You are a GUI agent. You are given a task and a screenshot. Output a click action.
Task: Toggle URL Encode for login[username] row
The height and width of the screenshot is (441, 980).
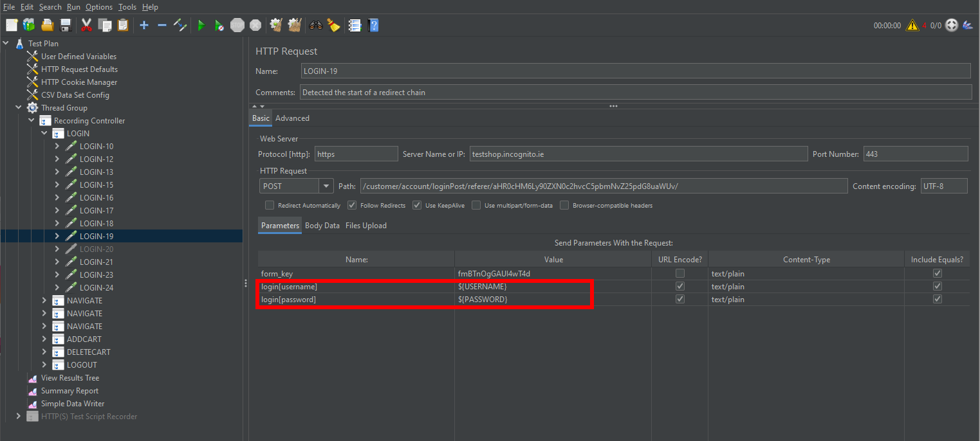(x=680, y=286)
